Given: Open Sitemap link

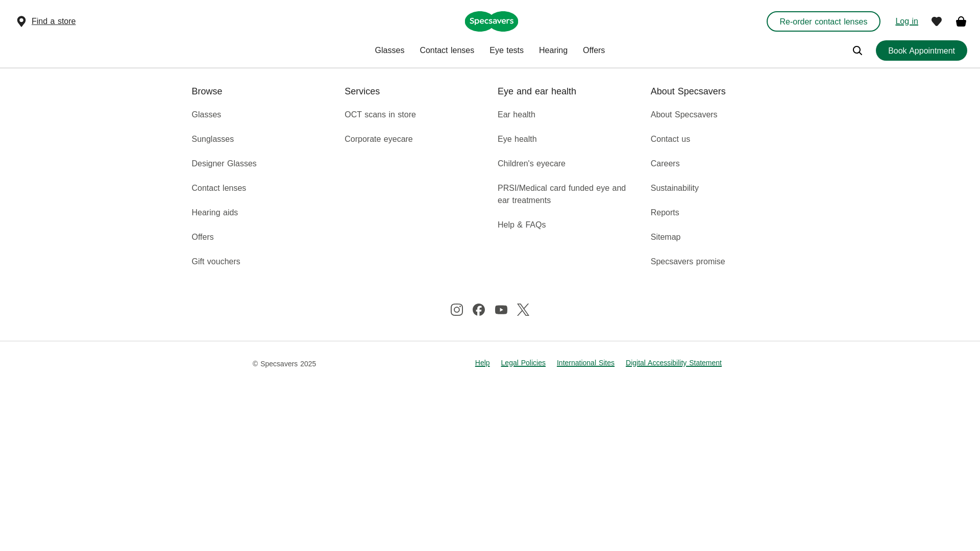Looking at the screenshot, I should click(x=665, y=237).
